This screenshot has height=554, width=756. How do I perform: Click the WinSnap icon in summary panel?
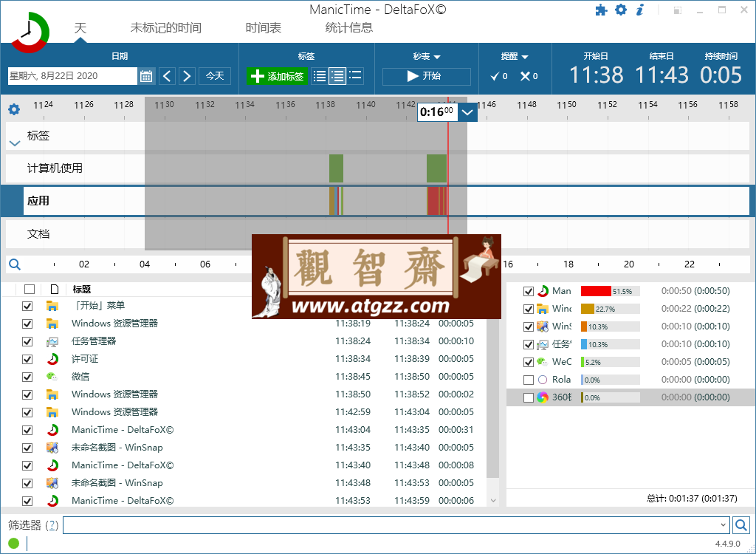point(543,326)
